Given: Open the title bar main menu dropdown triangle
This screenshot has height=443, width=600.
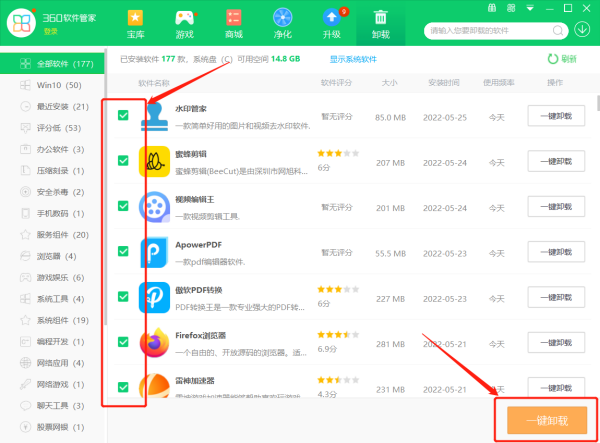Looking at the screenshot, I should 530,8.
